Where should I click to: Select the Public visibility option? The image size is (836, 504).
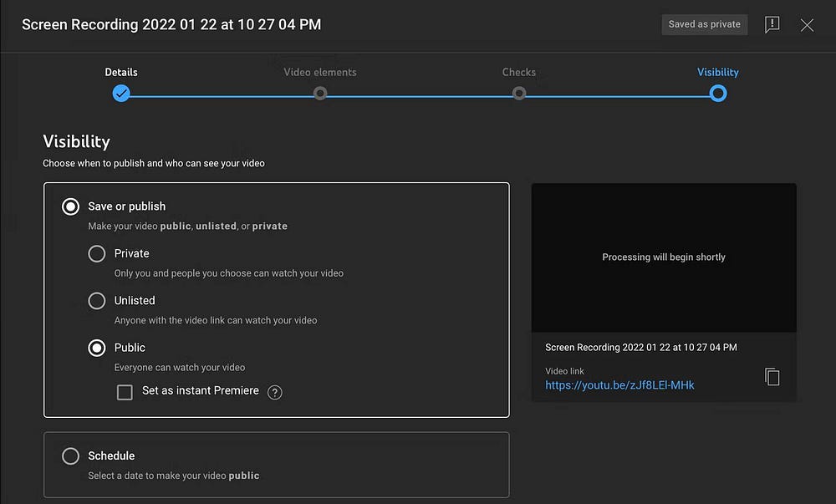click(x=98, y=348)
